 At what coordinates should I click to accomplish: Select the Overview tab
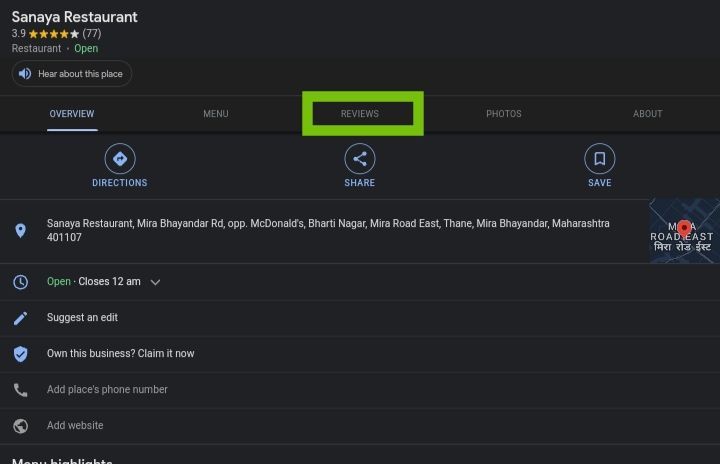[x=72, y=114]
